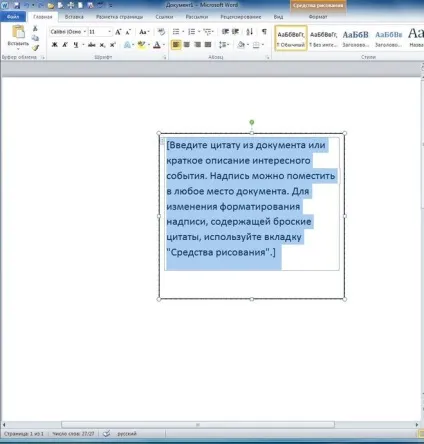The height and width of the screenshot is (444, 424).
Task: Click the русский language indicator
Action: pos(127,434)
